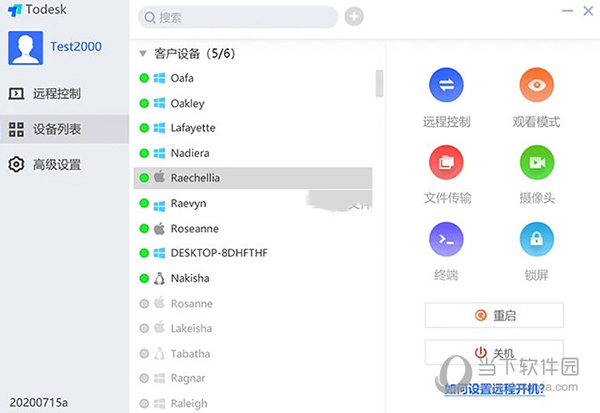
Task: Click the grayed Windows icon beside Ragnar
Action: click(x=159, y=378)
